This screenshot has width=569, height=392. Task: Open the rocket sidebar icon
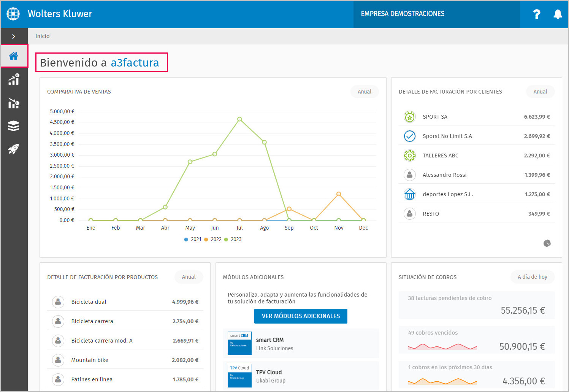coord(14,149)
